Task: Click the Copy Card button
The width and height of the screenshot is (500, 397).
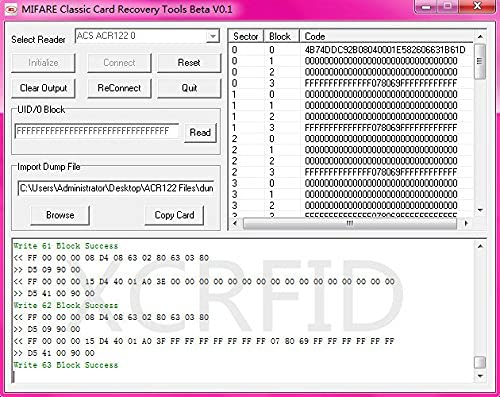Action: [174, 215]
